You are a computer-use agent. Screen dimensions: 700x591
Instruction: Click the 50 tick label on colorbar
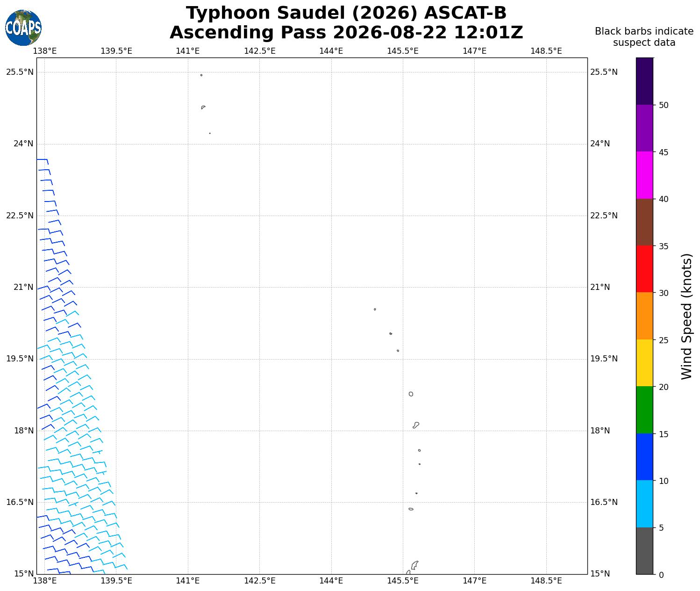pos(664,105)
